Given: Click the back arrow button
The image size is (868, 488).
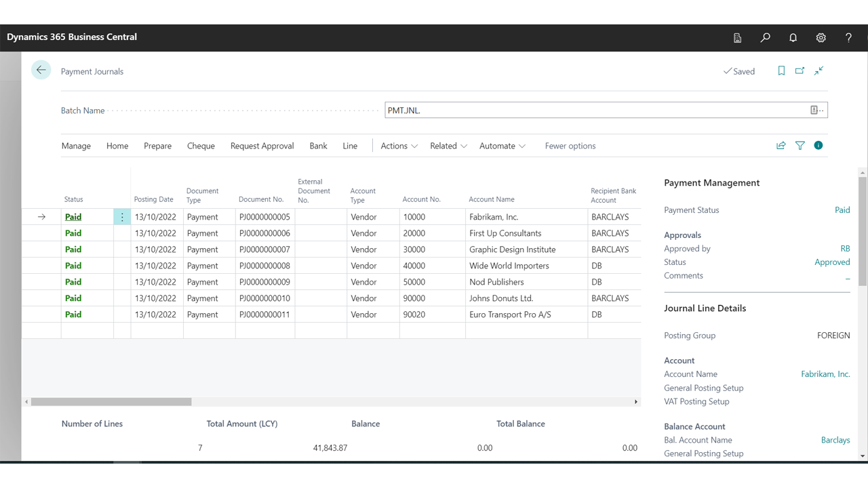Looking at the screenshot, I should pyautogui.click(x=41, y=70).
